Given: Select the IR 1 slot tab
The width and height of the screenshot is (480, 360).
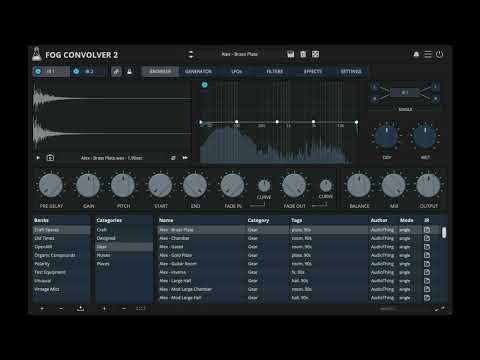Looking at the screenshot, I should tap(51, 71).
